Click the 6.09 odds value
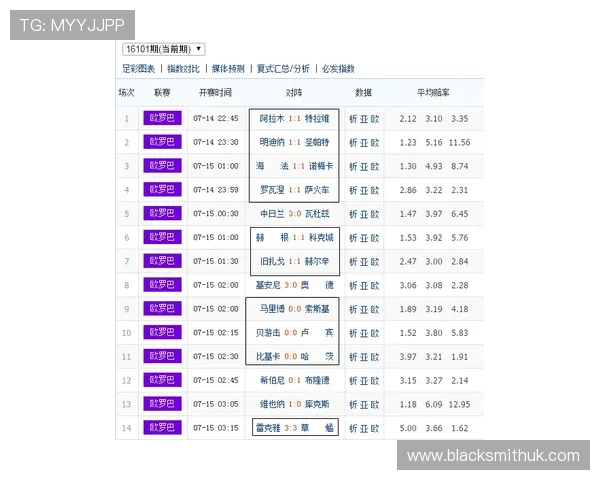This screenshot has width=600, height=480. (434, 404)
